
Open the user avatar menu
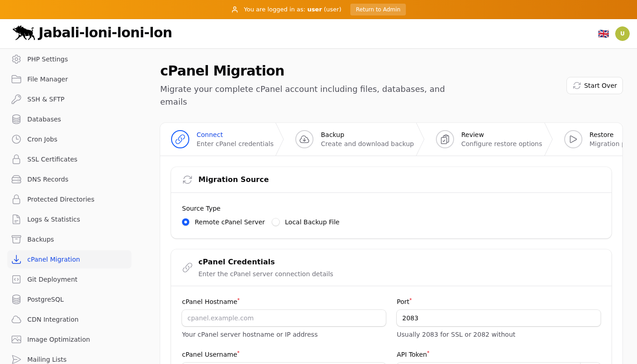tap(622, 34)
